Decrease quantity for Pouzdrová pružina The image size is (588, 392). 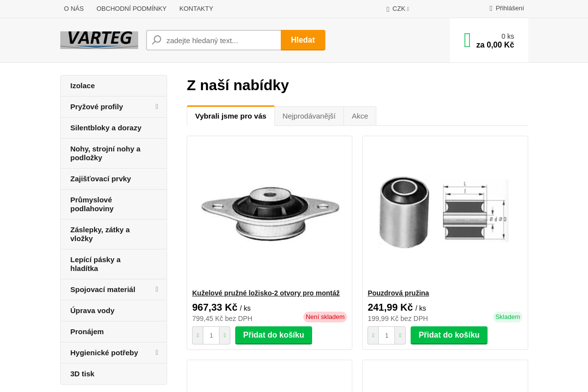[x=373, y=335]
